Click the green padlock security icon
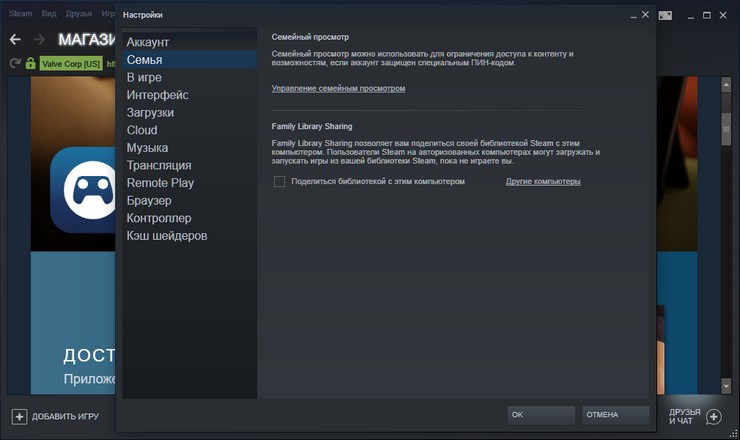The height and width of the screenshot is (440, 740). (x=31, y=63)
